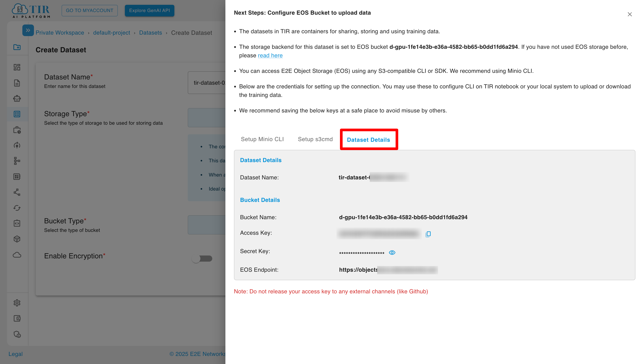Click the TIR AI Platform logo
Viewport: 644px width, 364px height.
31,10
